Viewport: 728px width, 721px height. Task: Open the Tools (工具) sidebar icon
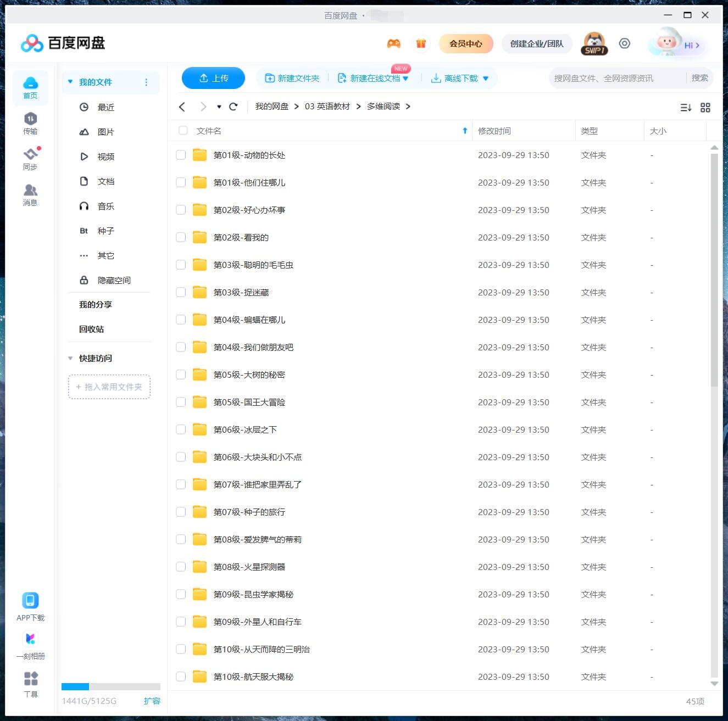pyautogui.click(x=31, y=684)
